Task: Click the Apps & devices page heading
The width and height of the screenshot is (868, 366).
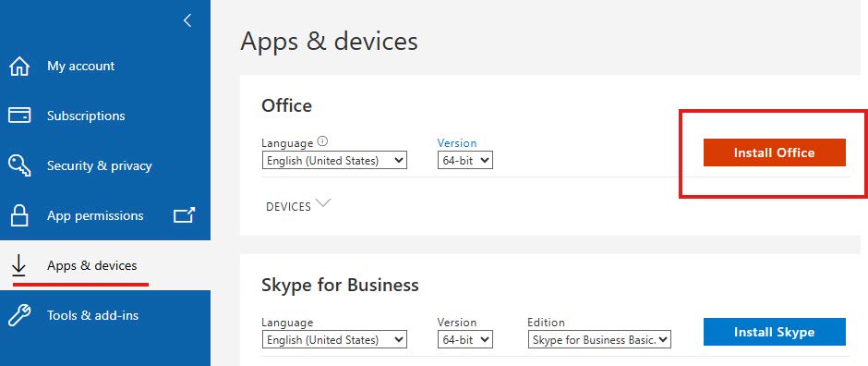Action: click(329, 41)
